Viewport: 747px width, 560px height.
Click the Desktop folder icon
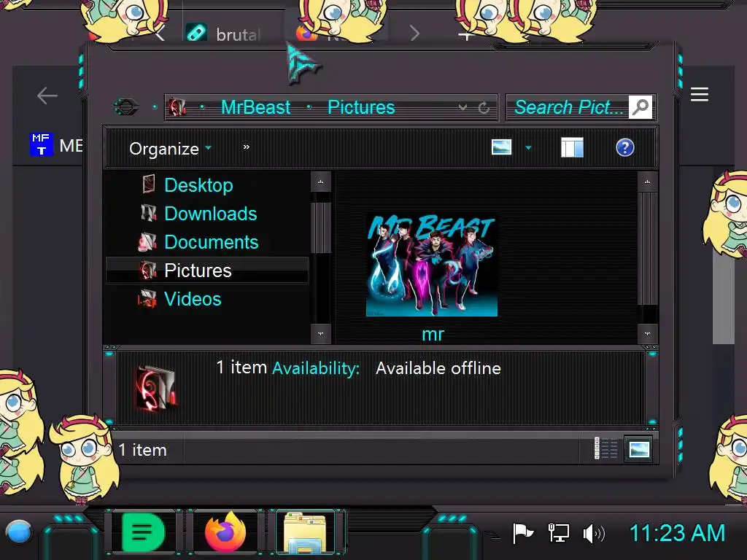[149, 184]
